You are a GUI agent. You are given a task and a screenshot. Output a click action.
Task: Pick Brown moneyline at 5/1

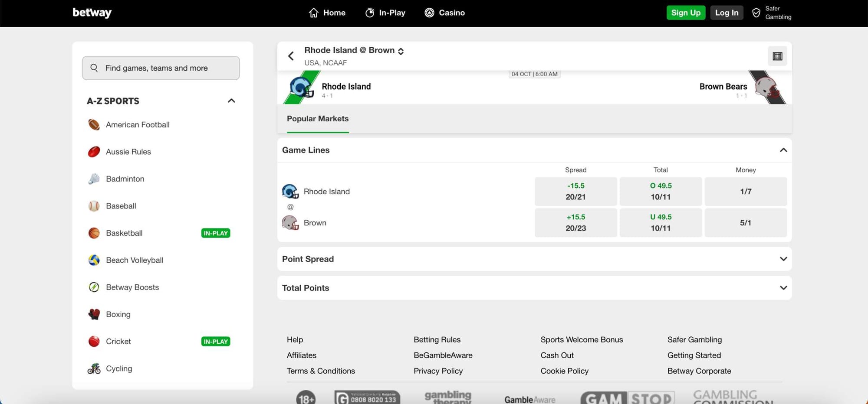745,223
